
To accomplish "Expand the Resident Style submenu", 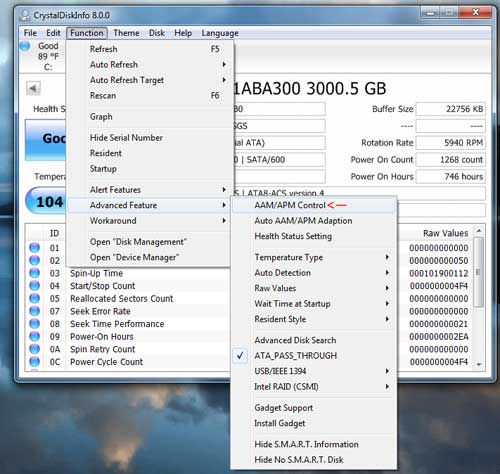I will (314, 319).
